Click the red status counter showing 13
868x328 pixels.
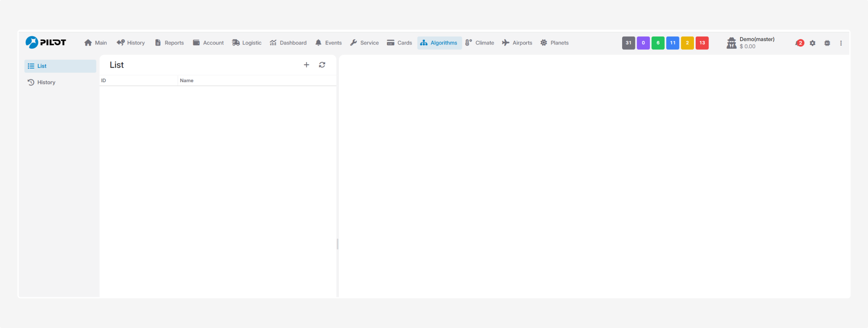click(702, 43)
